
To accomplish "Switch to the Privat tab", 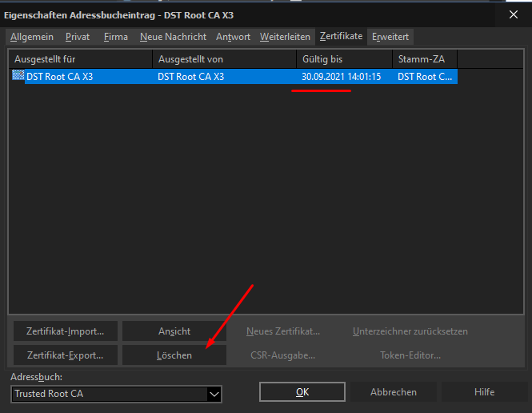I will (x=78, y=37).
